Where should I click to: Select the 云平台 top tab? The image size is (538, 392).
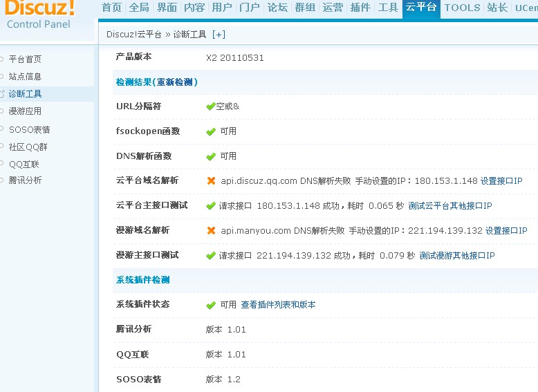point(421,8)
